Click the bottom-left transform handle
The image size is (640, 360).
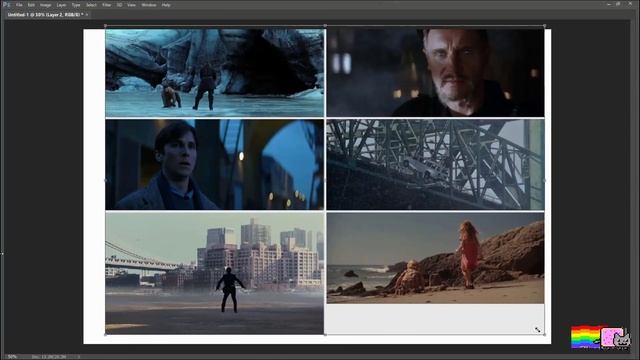pyautogui.click(x=106, y=334)
